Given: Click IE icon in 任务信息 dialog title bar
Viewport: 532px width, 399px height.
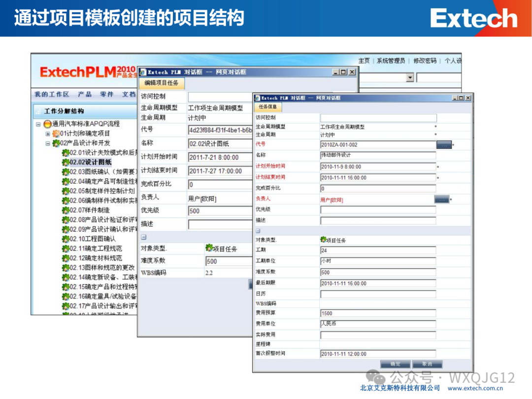Looking at the screenshot, I should click(x=257, y=98).
